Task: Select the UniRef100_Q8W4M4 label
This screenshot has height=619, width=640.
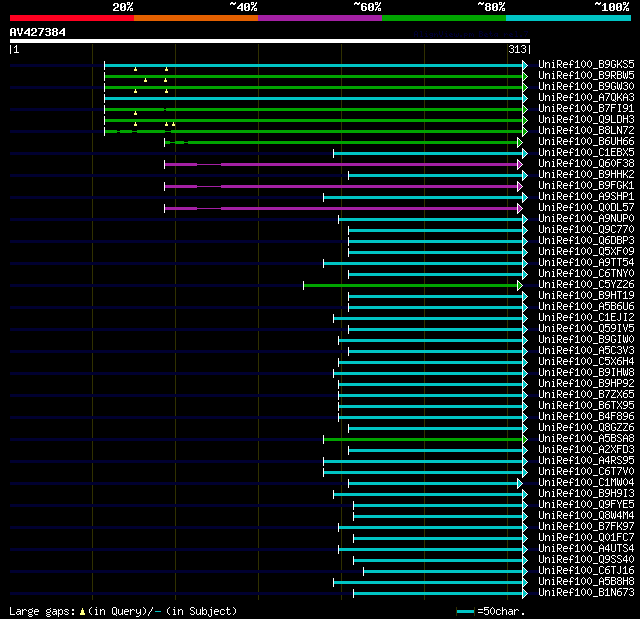Action: (586, 516)
